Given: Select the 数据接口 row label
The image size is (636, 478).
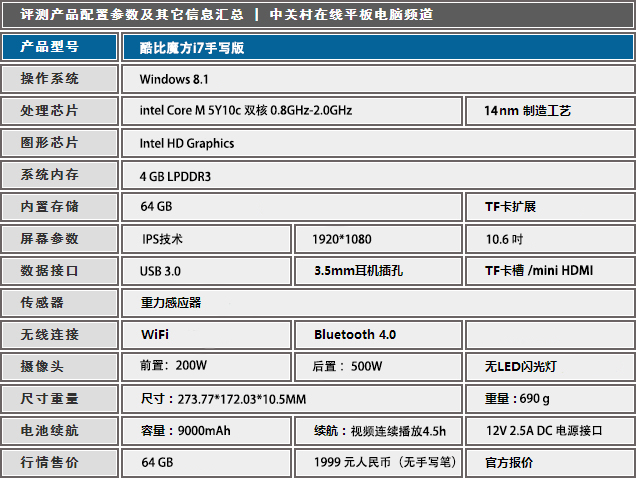Looking at the screenshot, I should (60, 271).
